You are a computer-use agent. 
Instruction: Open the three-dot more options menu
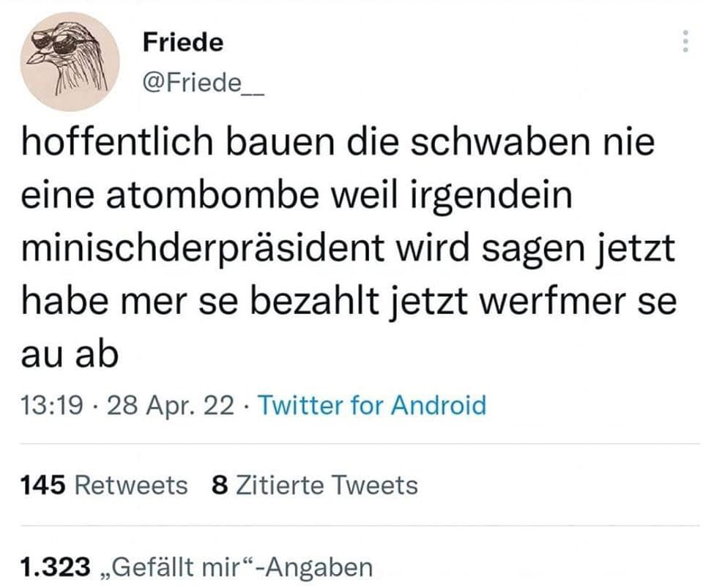pos(685,42)
